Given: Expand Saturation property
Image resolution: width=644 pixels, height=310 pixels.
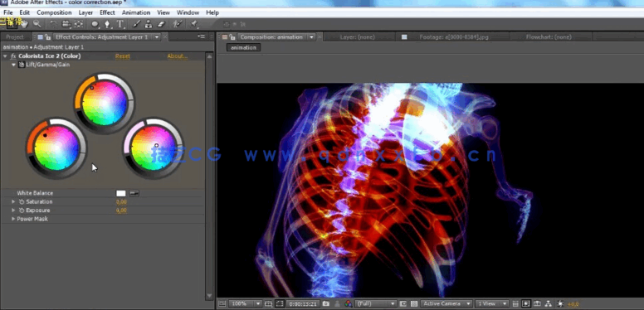Looking at the screenshot, I should click(13, 201).
